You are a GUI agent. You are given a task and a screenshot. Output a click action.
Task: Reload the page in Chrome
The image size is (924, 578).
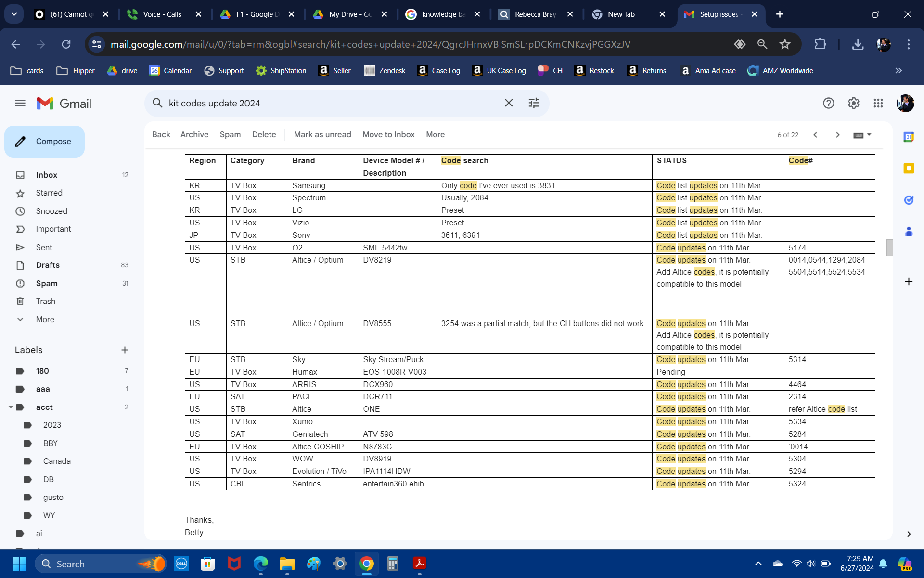point(66,44)
